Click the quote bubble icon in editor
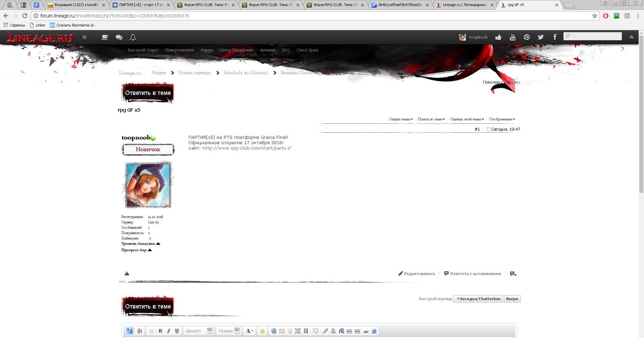644x338 pixels. pos(316,331)
